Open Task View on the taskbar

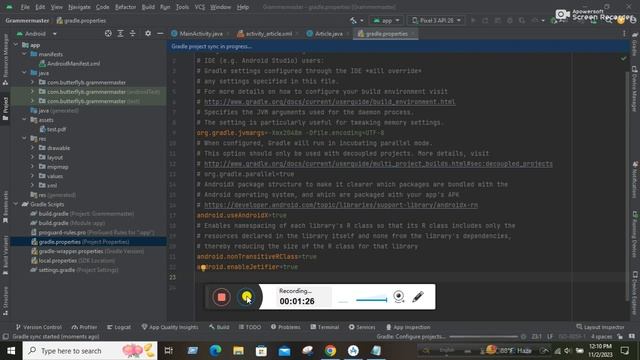coord(169,351)
